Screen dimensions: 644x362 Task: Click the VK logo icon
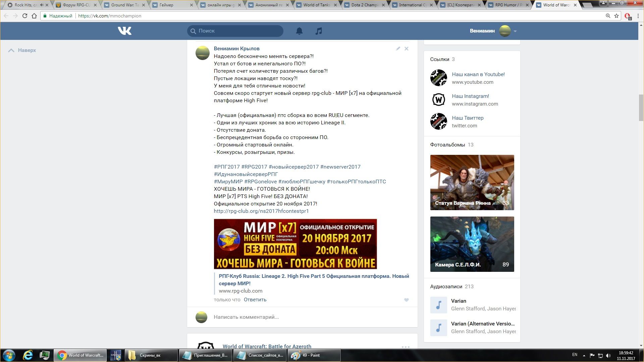coord(124,31)
